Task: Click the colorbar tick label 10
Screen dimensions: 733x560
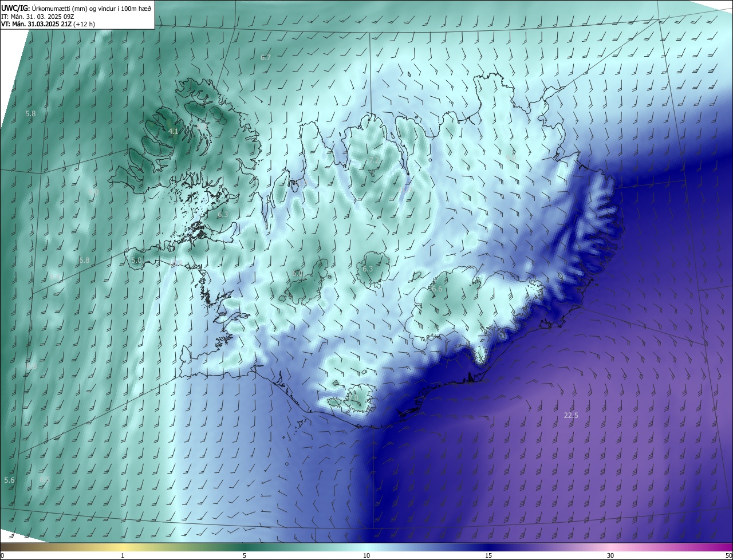Action: [x=366, y=555]
